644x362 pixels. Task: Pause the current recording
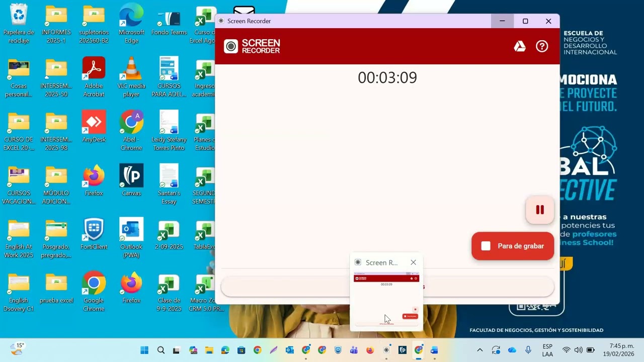coord(540,210)
